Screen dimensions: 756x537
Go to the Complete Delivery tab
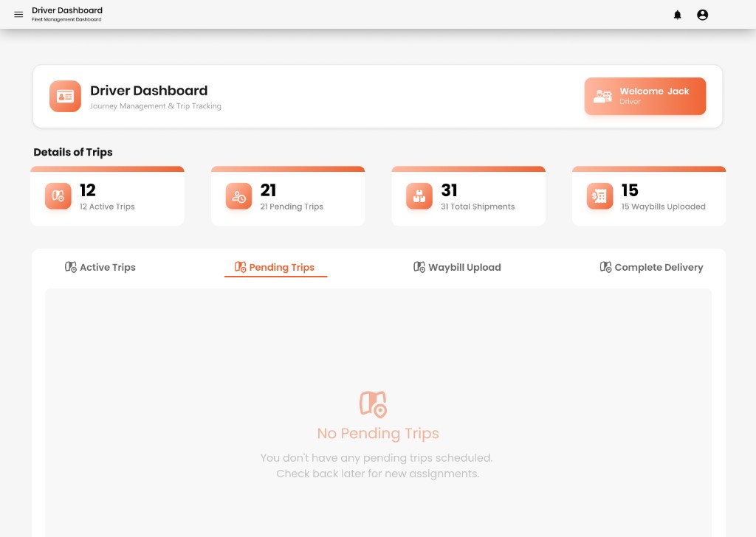(651, 267)
